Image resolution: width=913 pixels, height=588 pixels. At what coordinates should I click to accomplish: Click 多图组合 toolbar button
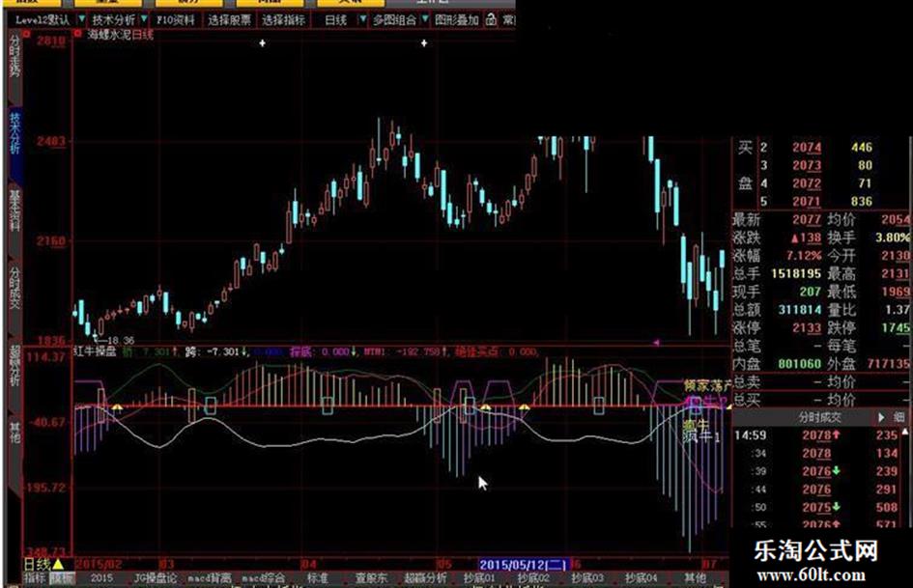(x=394, y=20)
